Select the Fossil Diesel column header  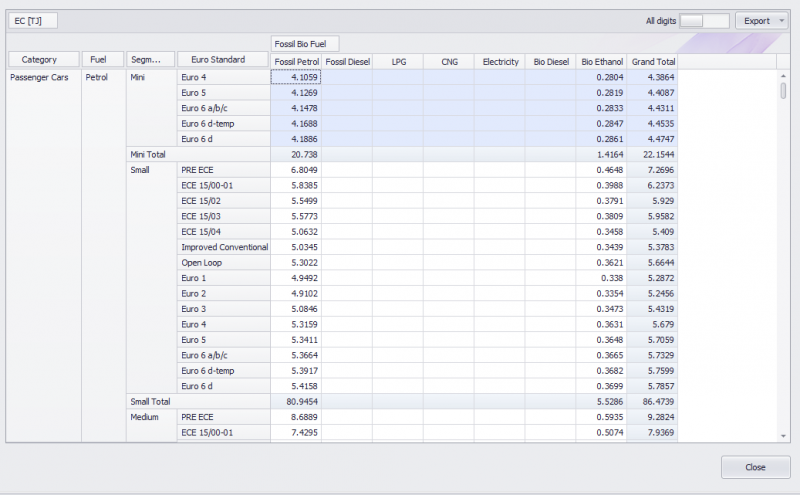pyautogui.click(x=347, y=62)
